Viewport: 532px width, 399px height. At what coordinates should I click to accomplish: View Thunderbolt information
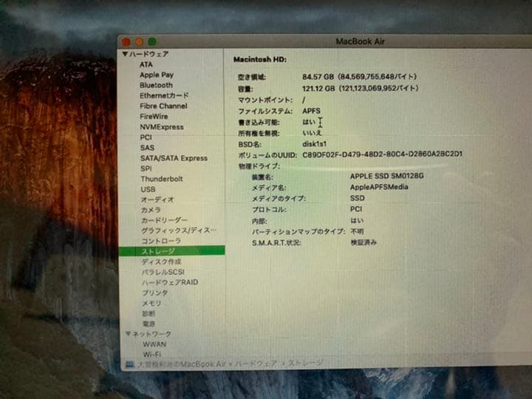coord(162,179)
